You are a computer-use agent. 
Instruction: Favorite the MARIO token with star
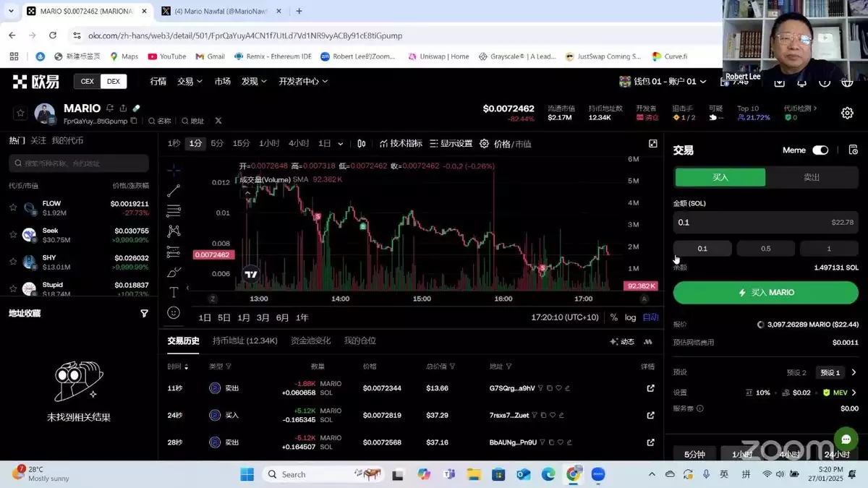20,114
